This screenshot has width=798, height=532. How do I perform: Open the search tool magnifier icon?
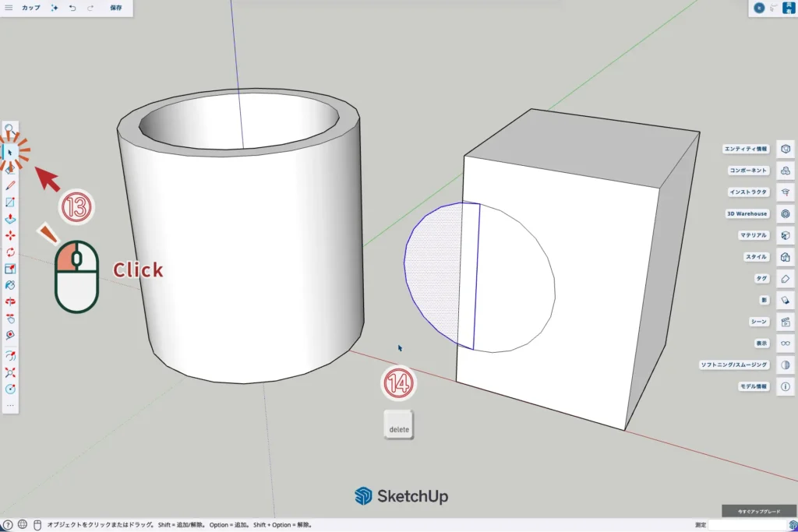[9, 129]
